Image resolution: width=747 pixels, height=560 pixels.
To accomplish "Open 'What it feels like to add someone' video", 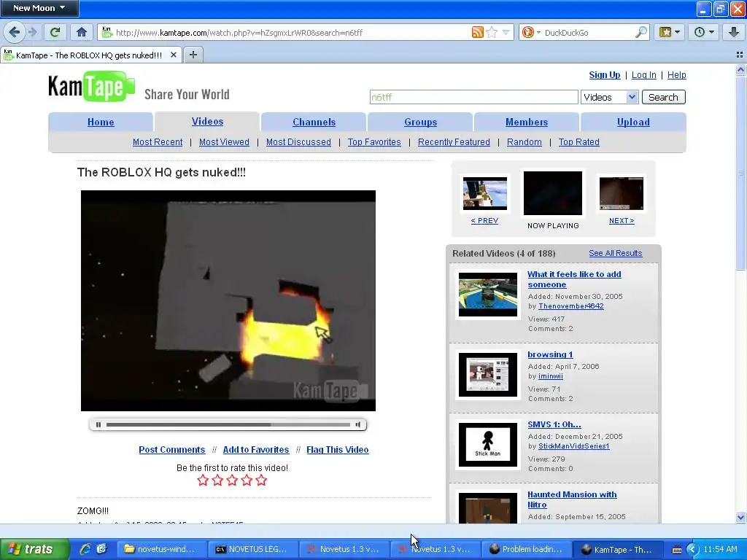I will coord(574,279).
